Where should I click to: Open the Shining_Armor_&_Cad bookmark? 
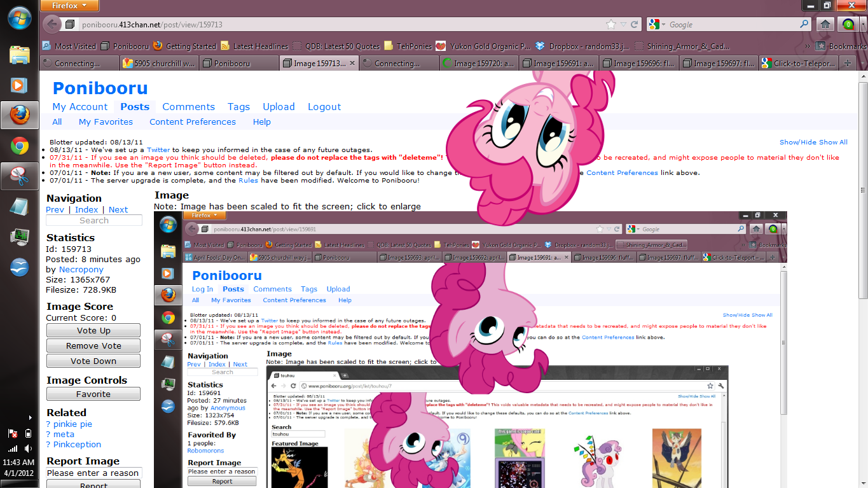point(682,46)
